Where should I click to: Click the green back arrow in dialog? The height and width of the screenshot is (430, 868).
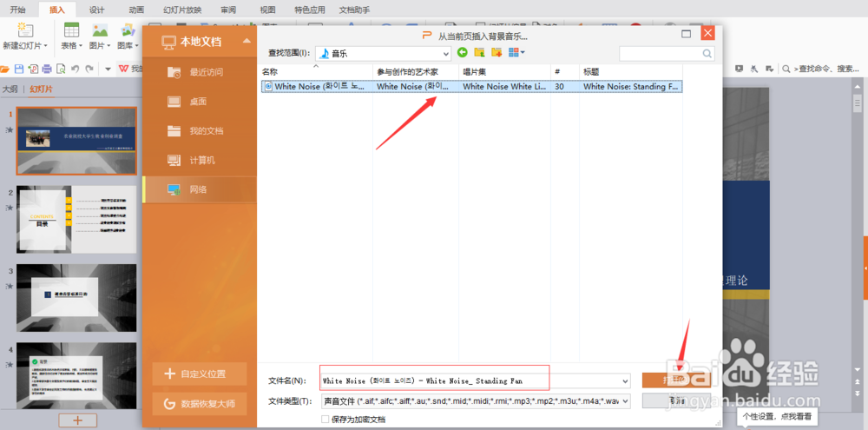click(x=463, y=53)
